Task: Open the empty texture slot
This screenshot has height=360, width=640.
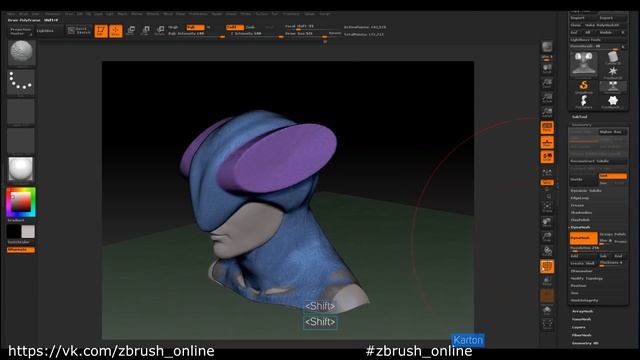Action: pos(21,140)
